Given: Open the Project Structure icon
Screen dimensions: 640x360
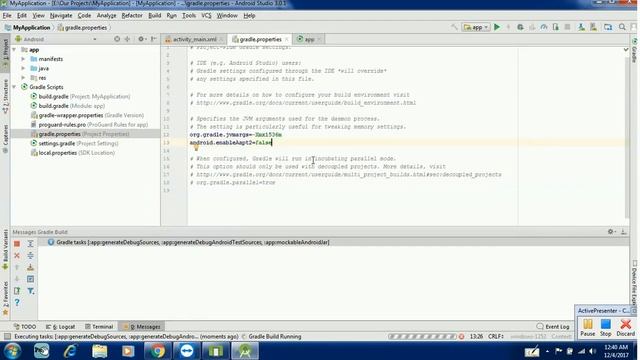Looking at the screenshot, I should tap(608, 27).
